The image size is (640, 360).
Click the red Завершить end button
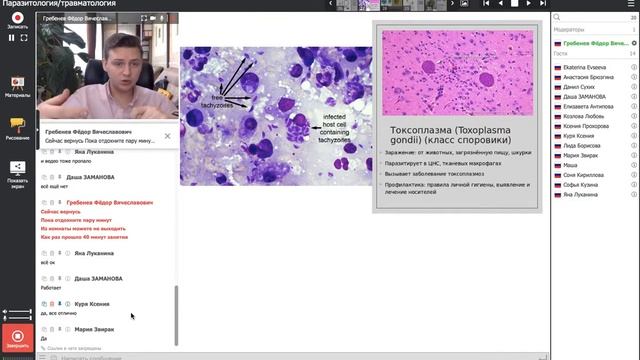point(18,338)
